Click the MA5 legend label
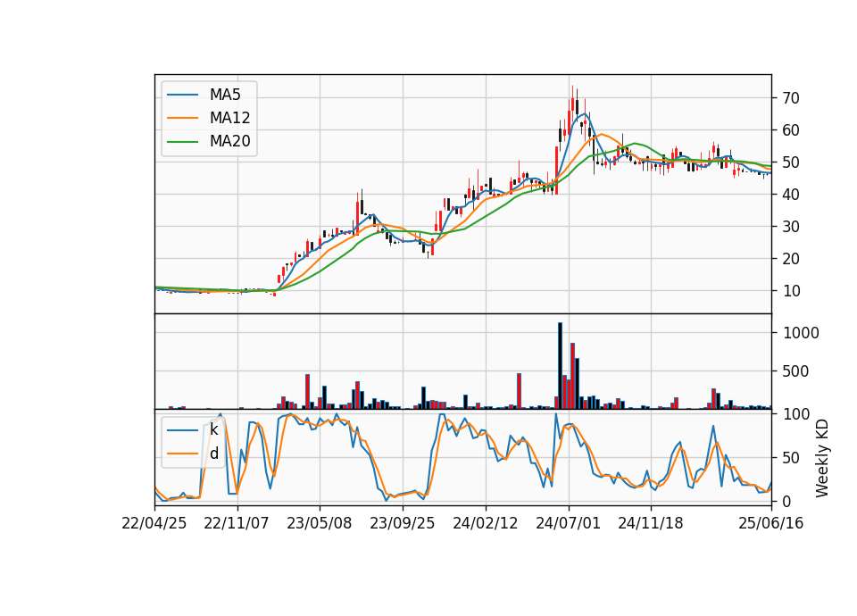Screen dimensions: 857x616 click(225, 95)
